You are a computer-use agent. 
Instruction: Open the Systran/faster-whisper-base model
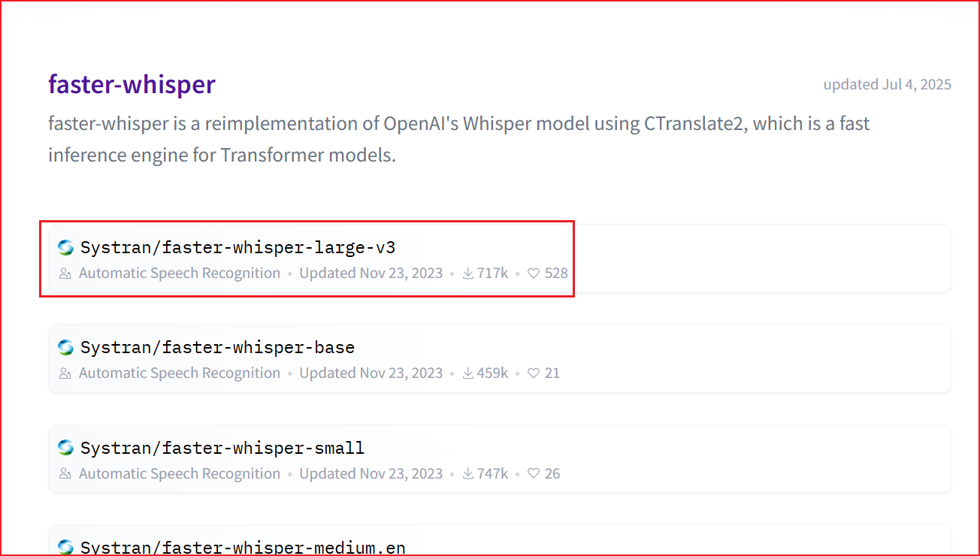click(x=217, y=348)
